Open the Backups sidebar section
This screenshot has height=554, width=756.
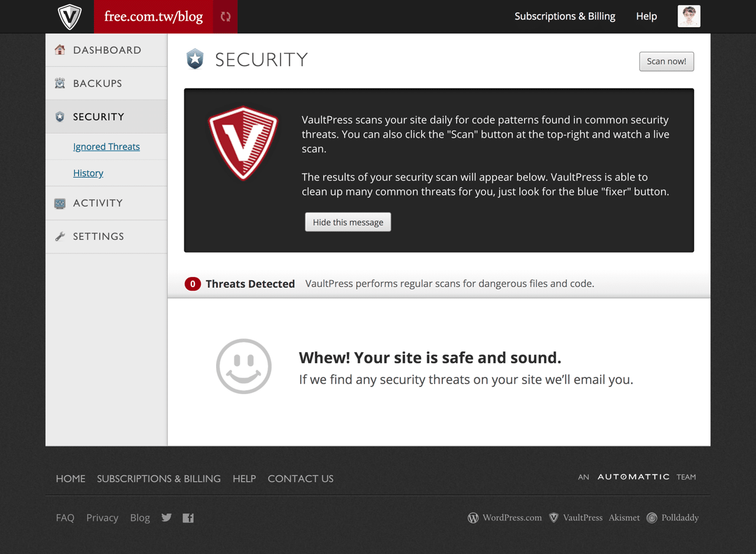(x=106, y=83)
